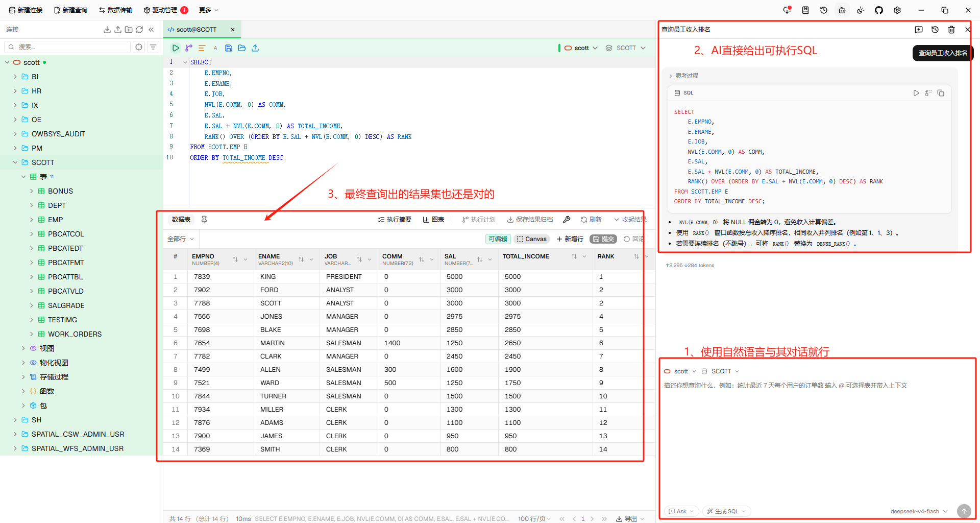
Task: Format the SQL with the orange lines icon
Action: pyautogui.click(x=202, y=48)
